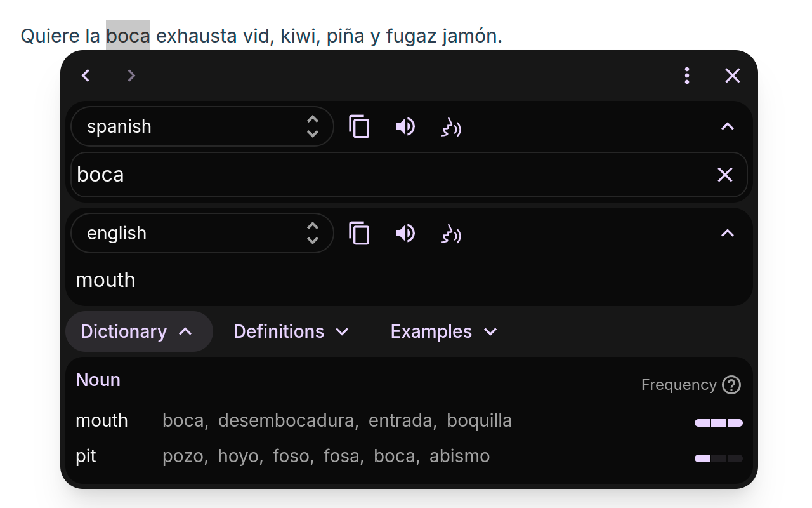Close the translator popup
812x508 pixels.
733,76
